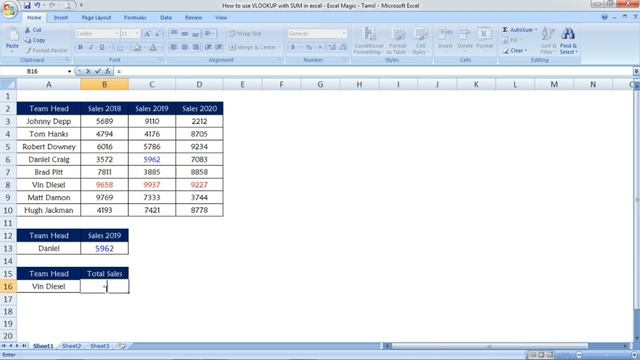Open the View ribbon tab

point(221,18)
